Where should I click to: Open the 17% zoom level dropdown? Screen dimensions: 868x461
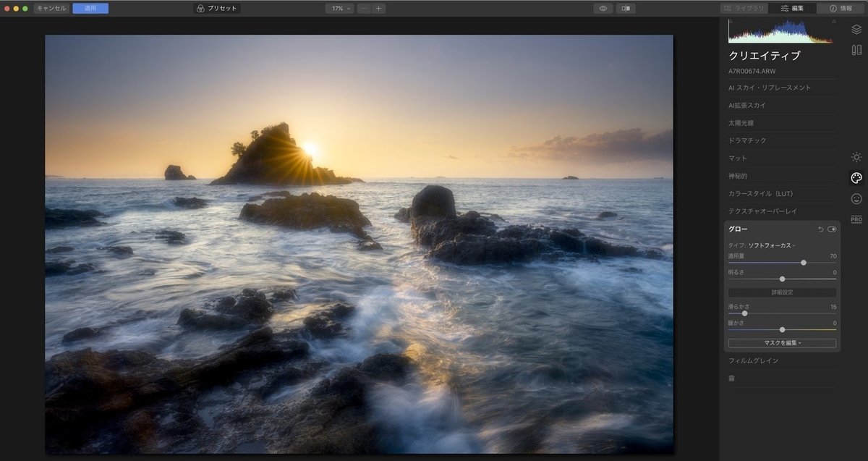(x=339, y=9)
